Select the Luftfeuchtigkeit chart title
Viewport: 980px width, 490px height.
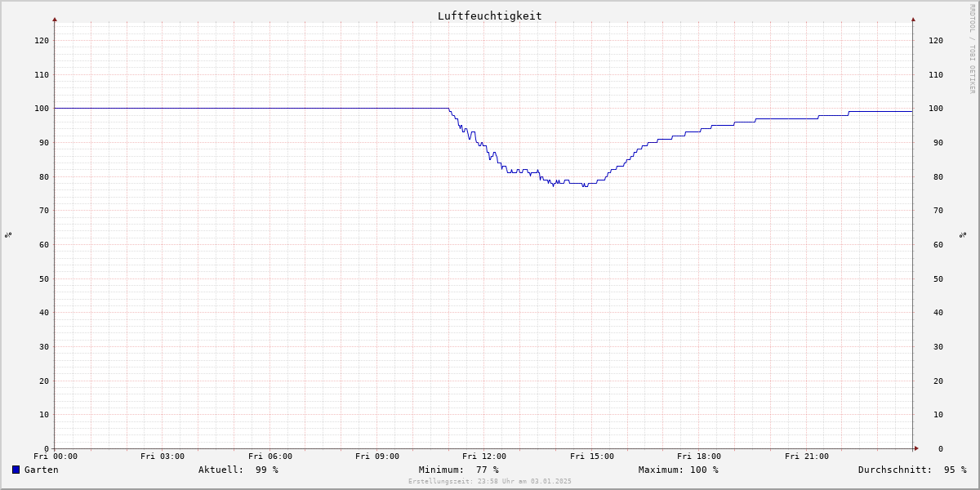point(489,16)
